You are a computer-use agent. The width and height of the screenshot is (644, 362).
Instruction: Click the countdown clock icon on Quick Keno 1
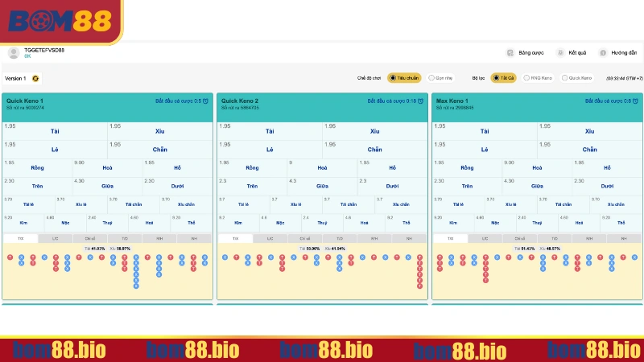coord(206,101)
